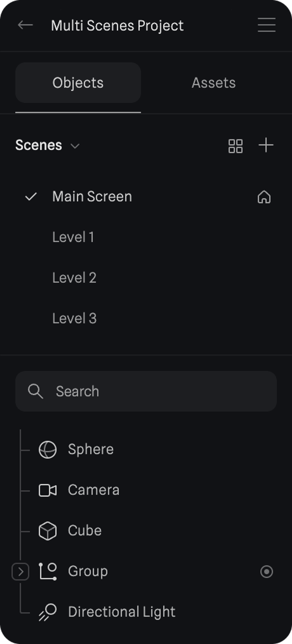
Task: Open the Level 3 scene
Action: [x=74, y=318]
